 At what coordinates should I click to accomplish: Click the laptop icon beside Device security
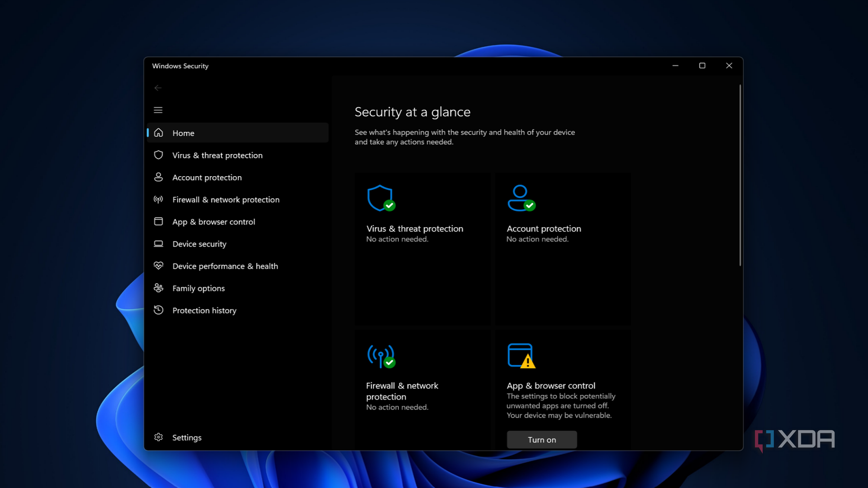coord(158,243)
